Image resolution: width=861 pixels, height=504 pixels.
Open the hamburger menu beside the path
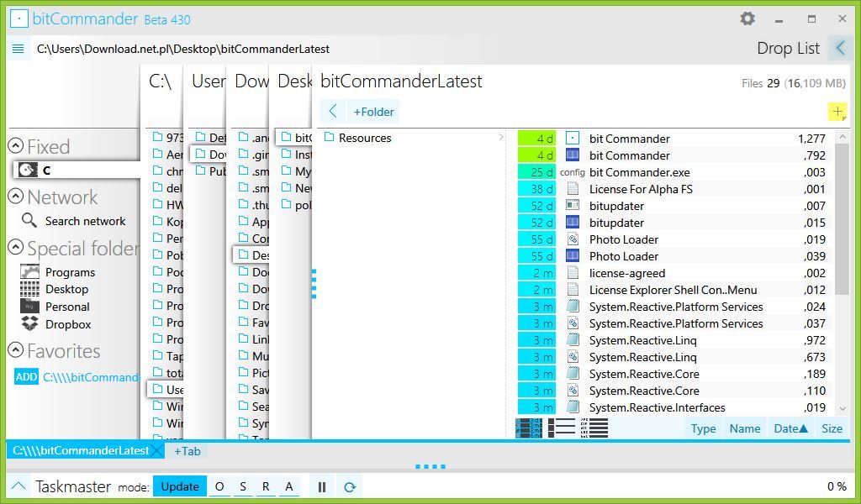coord(18,49)
